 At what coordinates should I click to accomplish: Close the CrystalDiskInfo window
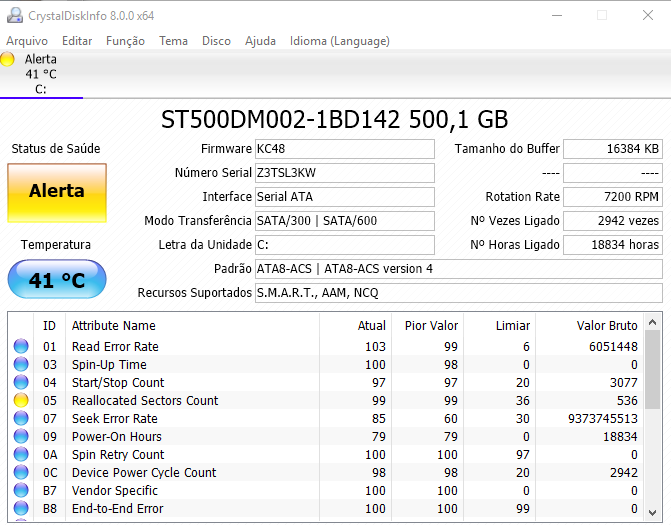pos(648,15)
